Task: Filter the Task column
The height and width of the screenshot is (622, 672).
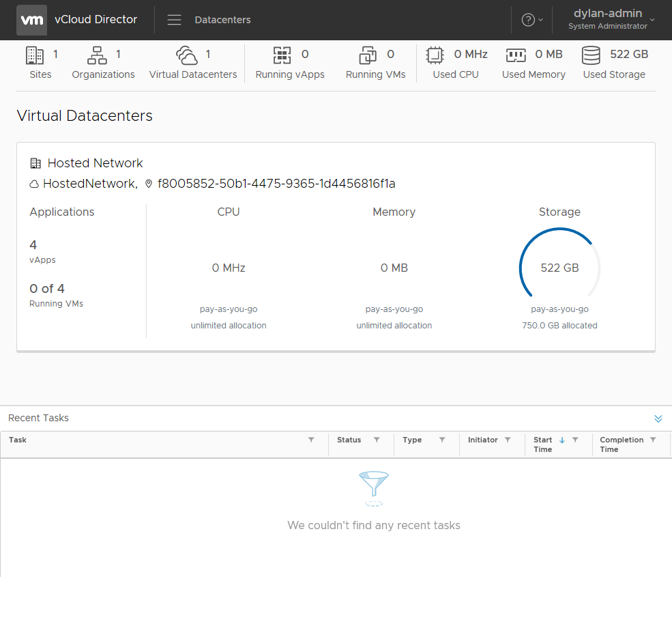Action: tap(311, 440)
